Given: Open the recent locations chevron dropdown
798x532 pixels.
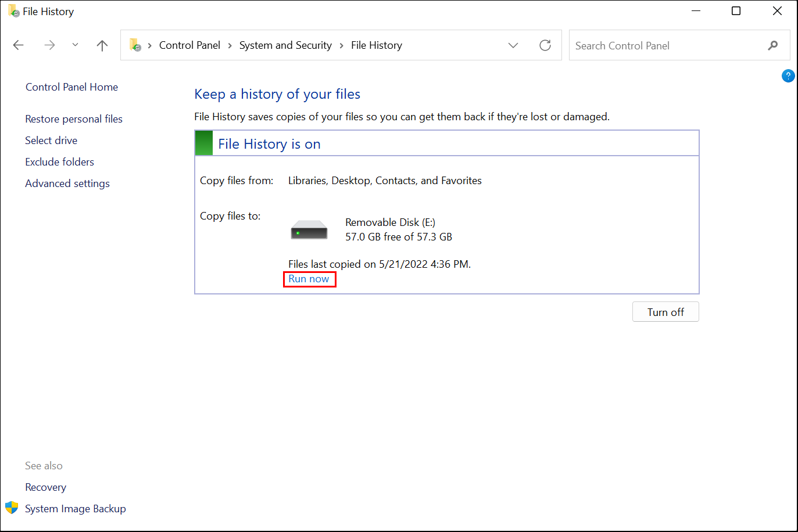Looking at the screenshot, I should [75, 45].
